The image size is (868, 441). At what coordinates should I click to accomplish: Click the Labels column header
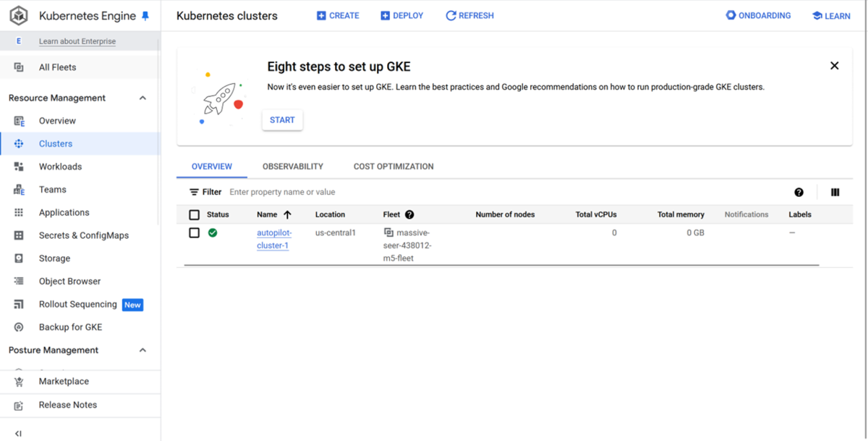click(x=800, y=214)
